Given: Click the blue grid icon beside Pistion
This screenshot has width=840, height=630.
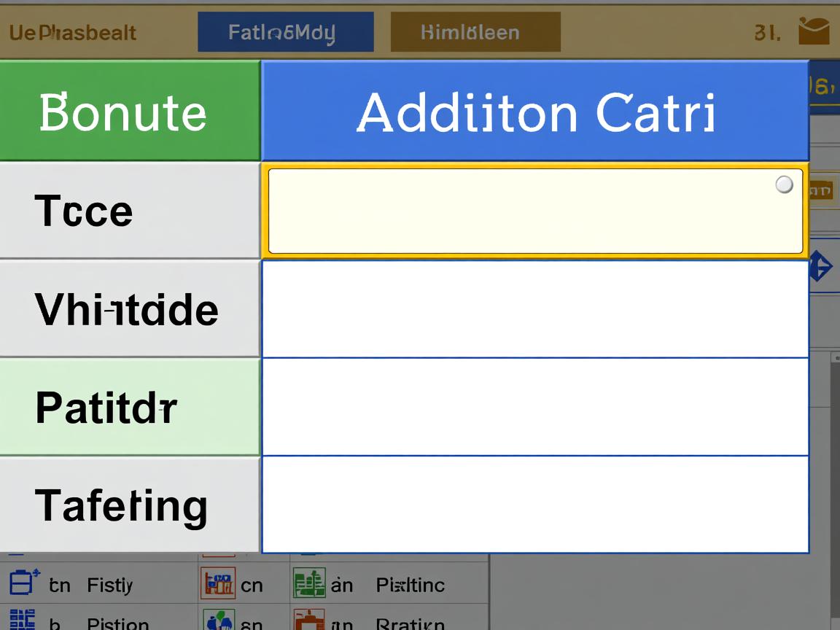Looking at the screenshot, I should coord(23,621).
